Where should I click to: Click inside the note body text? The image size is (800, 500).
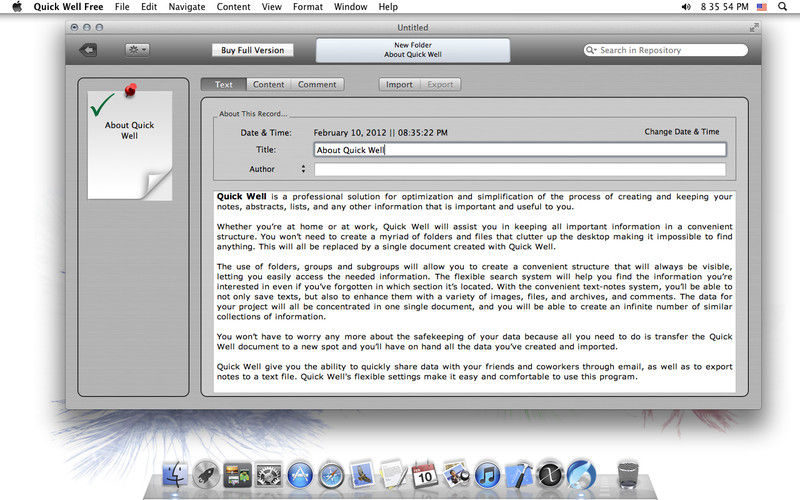pos(474,291)
